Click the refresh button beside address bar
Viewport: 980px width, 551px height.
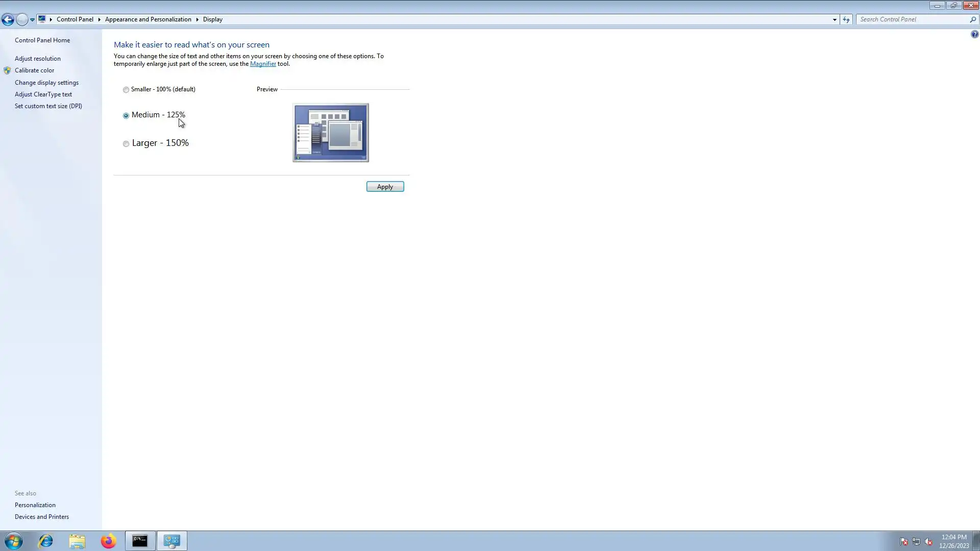click(846, 19)
